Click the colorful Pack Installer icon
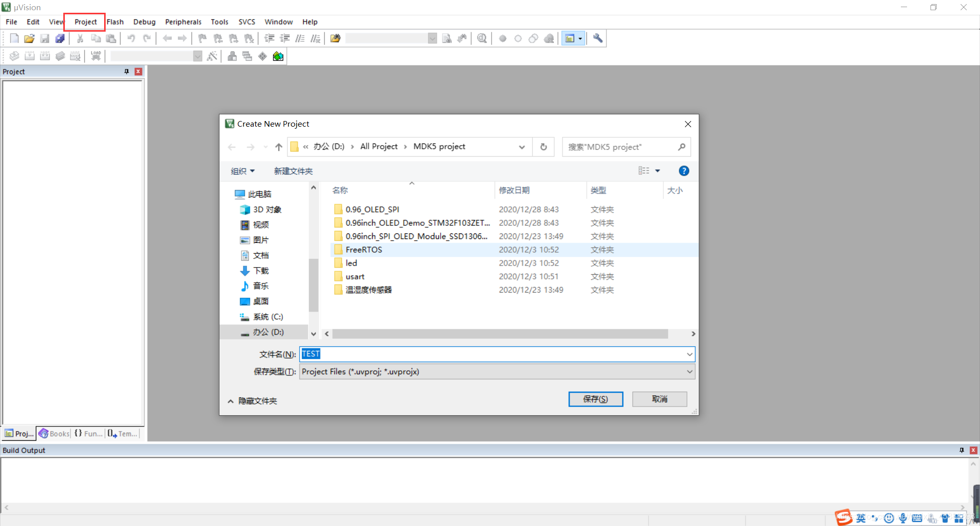This screenshot has width=980, height=526. 278,56
